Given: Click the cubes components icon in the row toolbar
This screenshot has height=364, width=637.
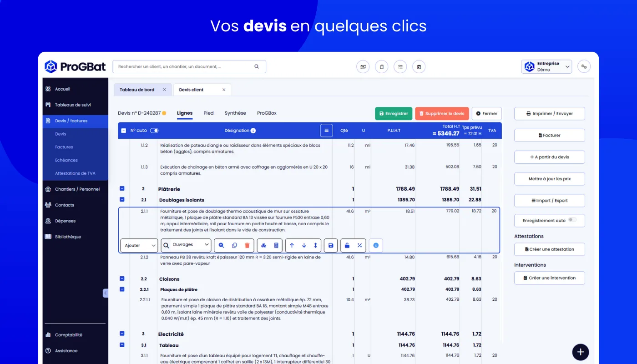Looking at the screenshot, I should (x=263, y=245).
